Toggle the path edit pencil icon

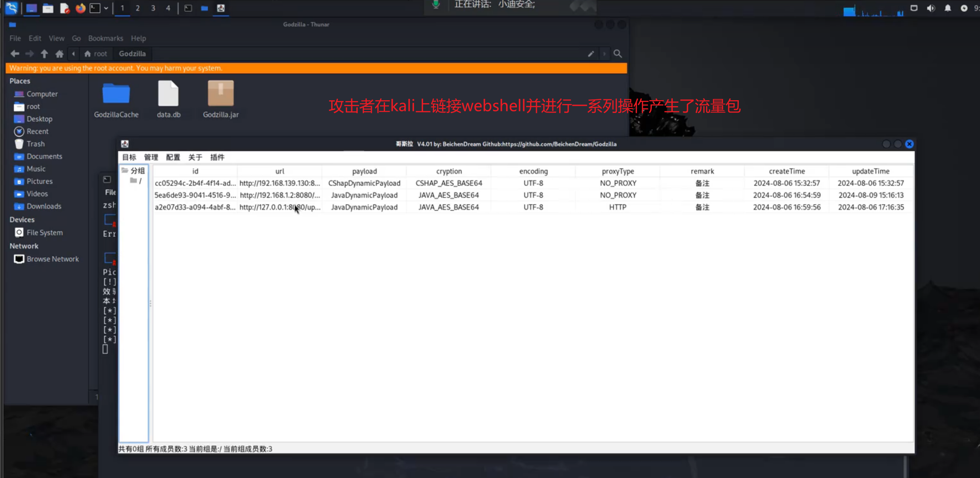[x=591, y=54]
